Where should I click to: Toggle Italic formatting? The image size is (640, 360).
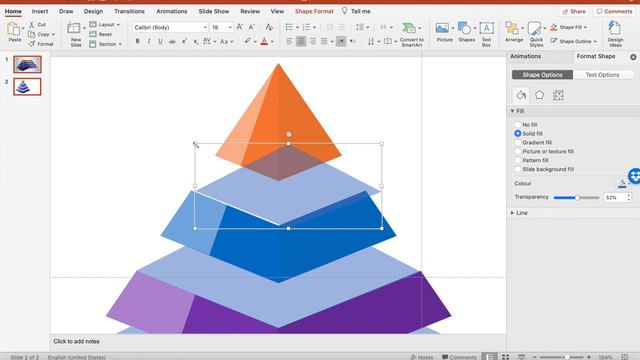tap(149, 41)
